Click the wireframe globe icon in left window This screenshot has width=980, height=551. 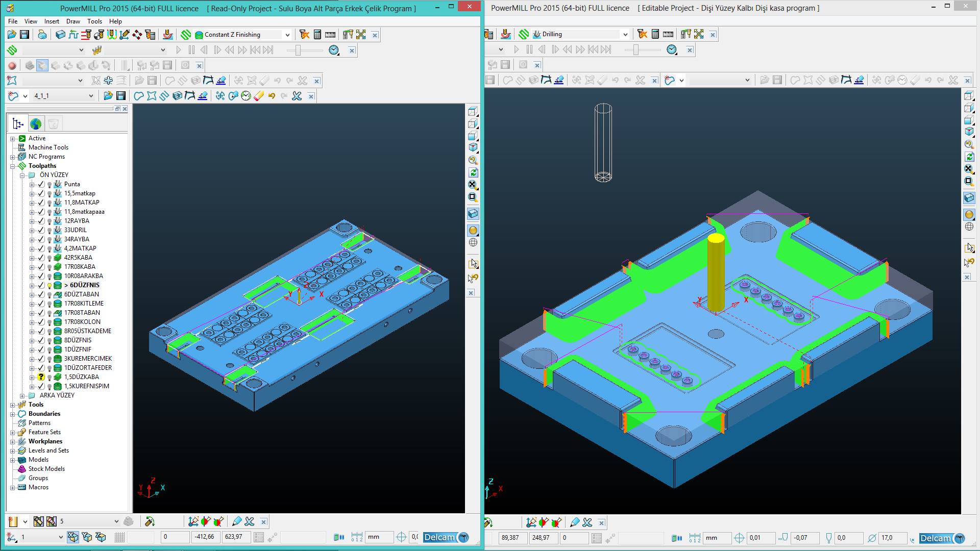click(473, 242)
